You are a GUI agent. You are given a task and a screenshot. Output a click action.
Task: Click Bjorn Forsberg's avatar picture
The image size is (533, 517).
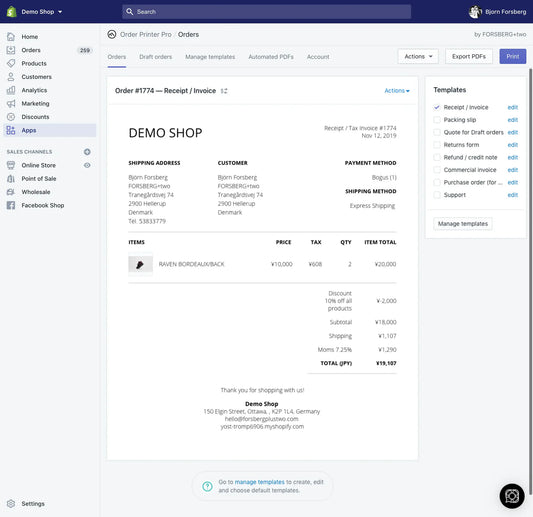[475, 12]
